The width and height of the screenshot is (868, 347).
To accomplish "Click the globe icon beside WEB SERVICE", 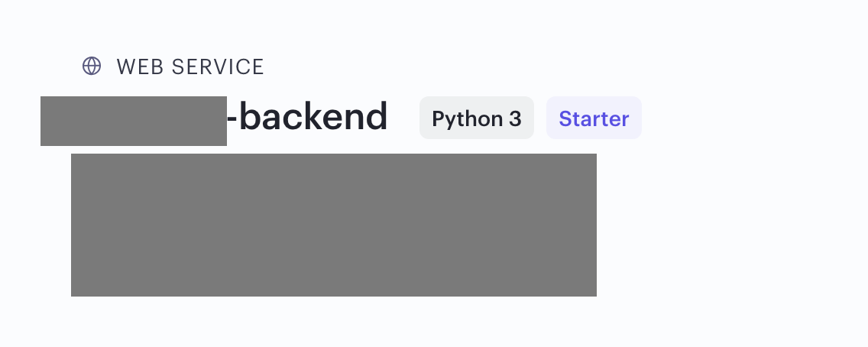I will pos(92,66).
